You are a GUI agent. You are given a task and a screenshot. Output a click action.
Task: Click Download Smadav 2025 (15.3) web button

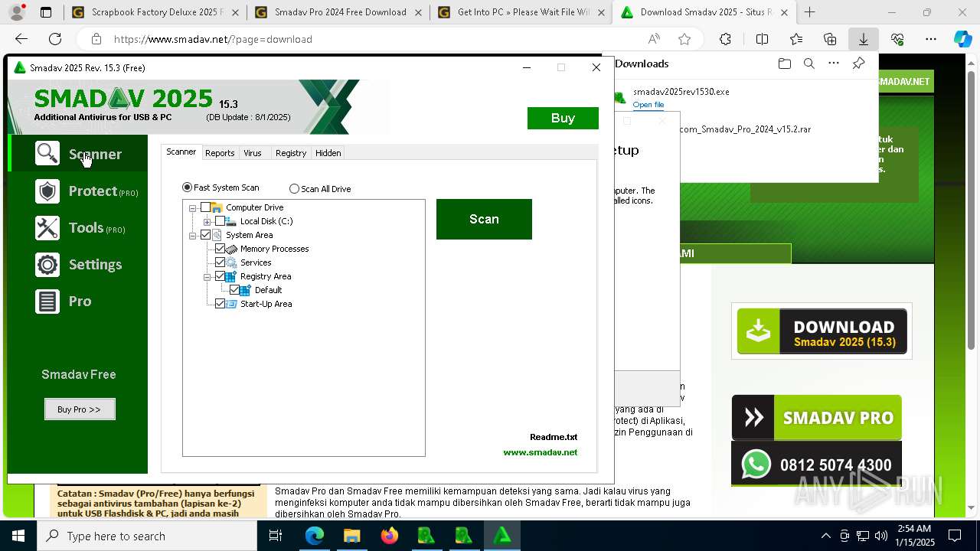pos(822,331)
